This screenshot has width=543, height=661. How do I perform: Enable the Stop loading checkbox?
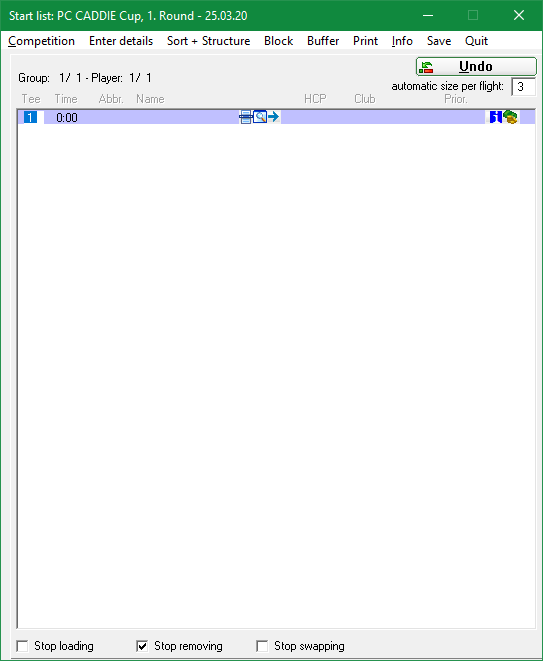pyautogui.click(x=22, y=646)
